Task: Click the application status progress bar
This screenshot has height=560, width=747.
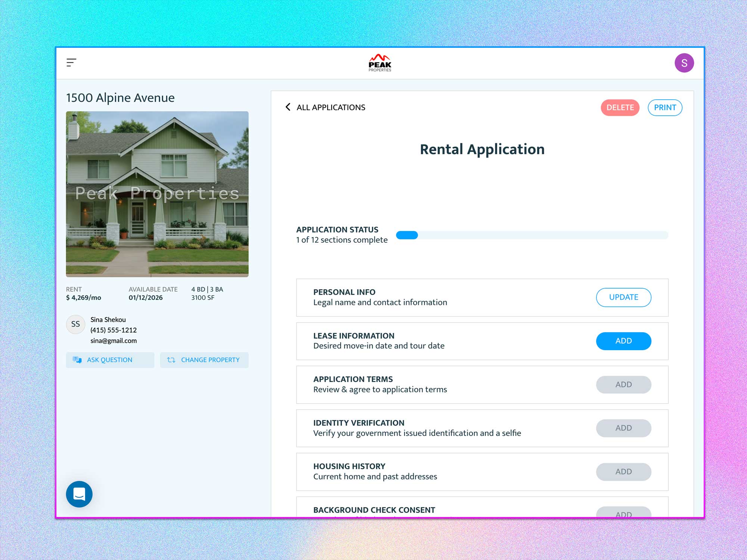Action: pos(532,235)
